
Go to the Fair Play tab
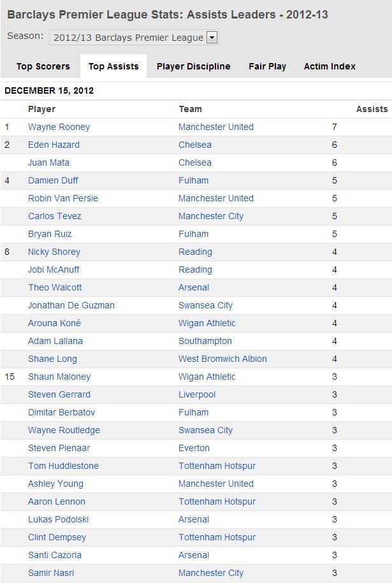[268, 66]
